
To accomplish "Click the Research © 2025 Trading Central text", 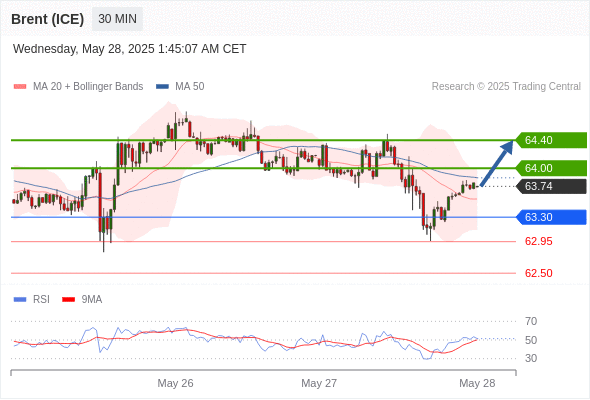I will [506, 87].
